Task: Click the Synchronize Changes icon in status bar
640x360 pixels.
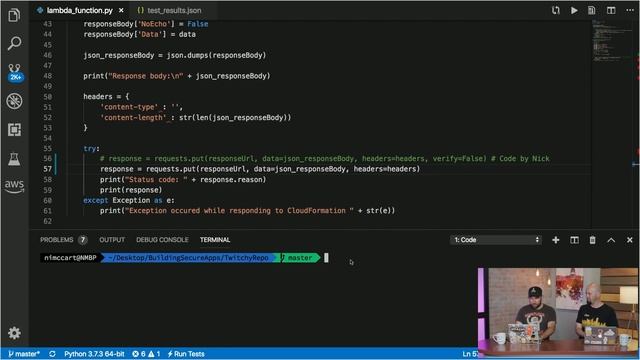Action: point(52,354)
